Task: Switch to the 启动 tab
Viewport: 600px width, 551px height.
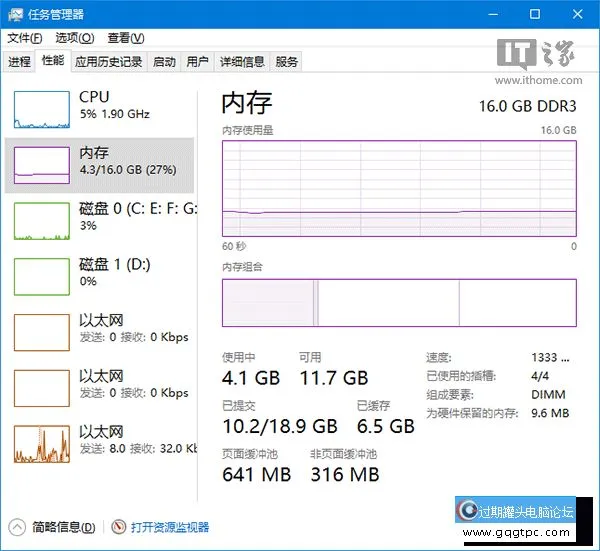Action: click(164, 62)
